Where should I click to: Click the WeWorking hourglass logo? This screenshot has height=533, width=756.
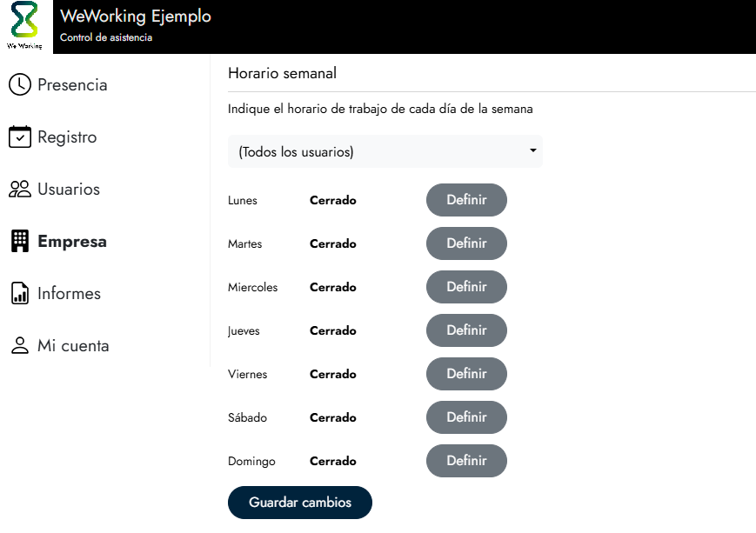pyautogui.click(x=24, y=23)
